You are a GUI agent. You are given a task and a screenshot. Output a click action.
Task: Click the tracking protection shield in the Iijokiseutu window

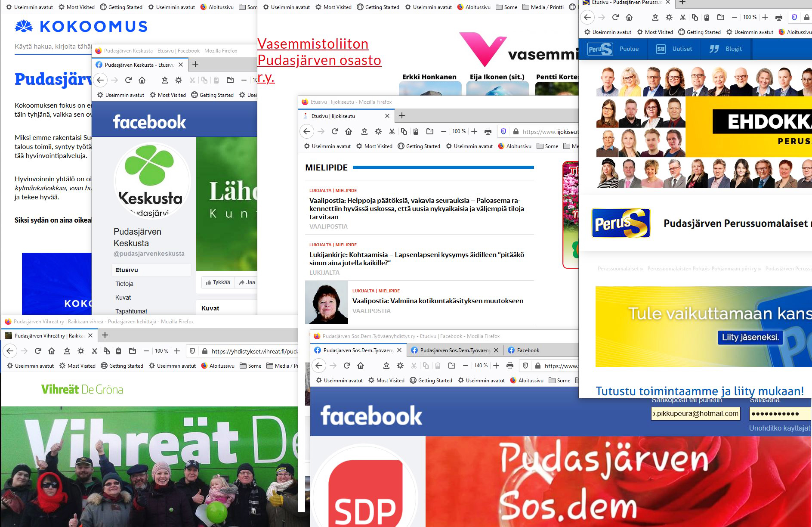pos(503,131)
